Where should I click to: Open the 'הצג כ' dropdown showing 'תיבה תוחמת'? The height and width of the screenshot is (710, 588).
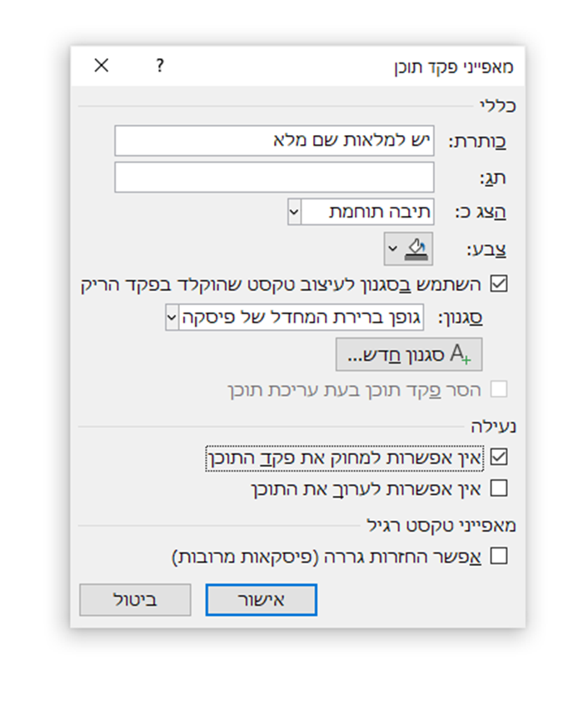(368, 212)
